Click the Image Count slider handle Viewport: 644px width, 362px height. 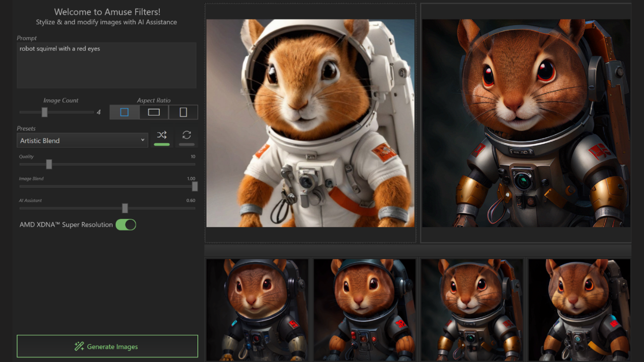click(x=44, y=112)
